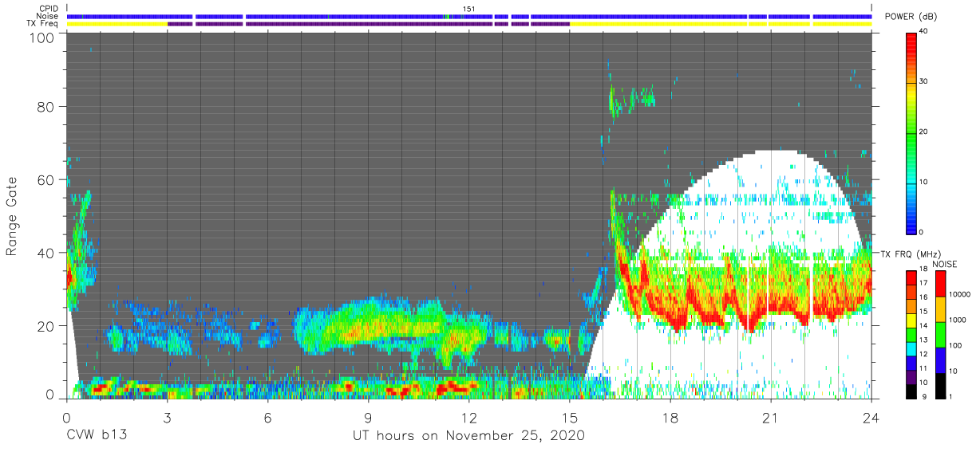This screenshot has height=452, width=980.
Task: Click the y-axis tick label '80'
Action: point(45,106)
